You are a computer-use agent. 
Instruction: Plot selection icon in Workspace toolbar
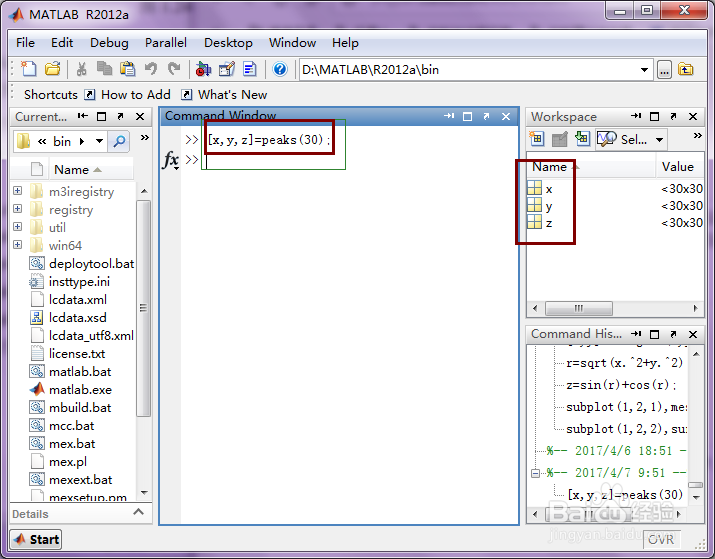tap(606, 139)
